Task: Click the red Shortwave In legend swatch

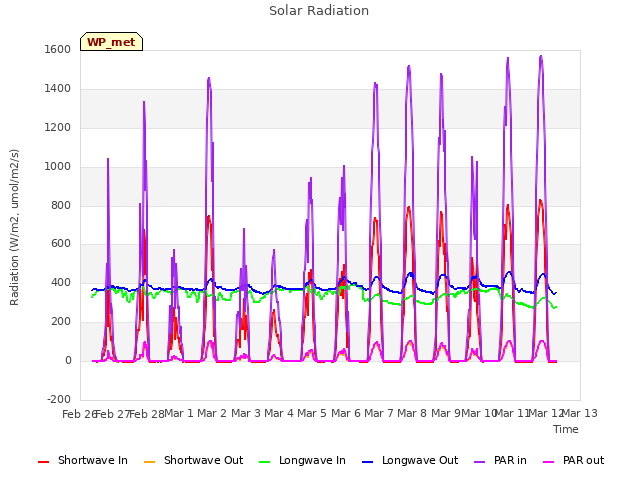Action: [43, 462]
